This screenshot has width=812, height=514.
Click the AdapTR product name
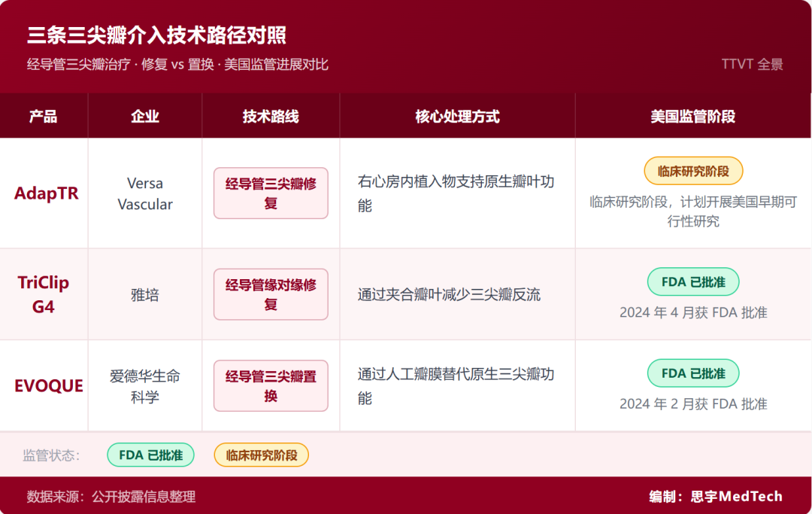click(46, 193)
